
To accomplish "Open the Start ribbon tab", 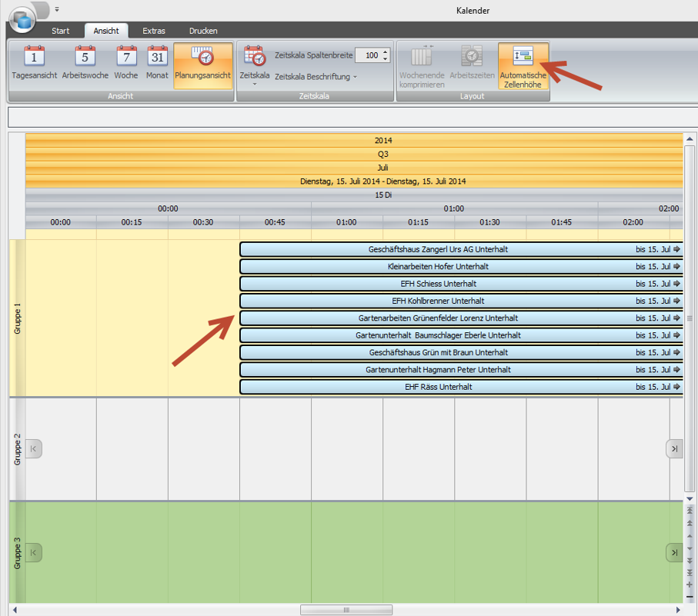I will tap(61, 31).
